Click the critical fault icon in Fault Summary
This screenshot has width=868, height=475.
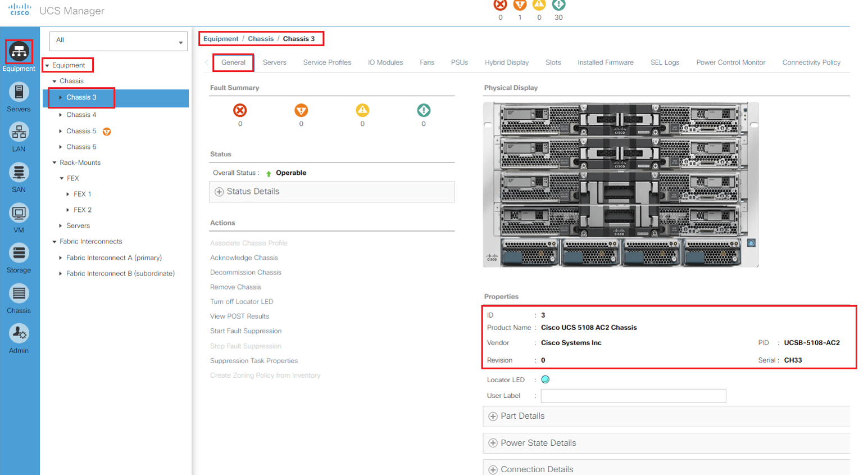pos(240,110)
